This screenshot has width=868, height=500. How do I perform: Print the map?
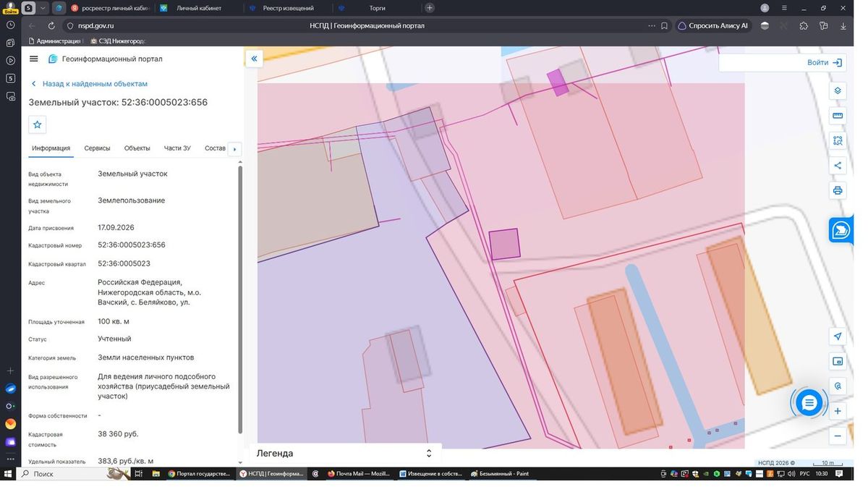coord(838,190)
